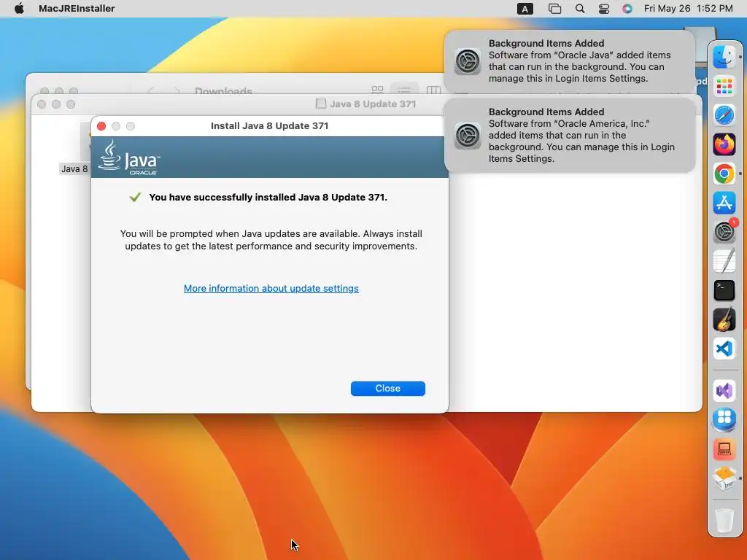747x560 pixels.
Task: Open the orange laptop app in Dock
Action: tap(724, 448)
